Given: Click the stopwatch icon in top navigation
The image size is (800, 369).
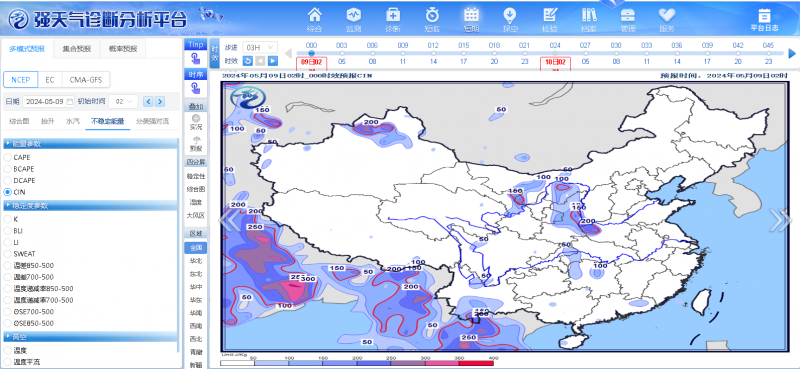Looking at the screenshot, I should (432, 15).
